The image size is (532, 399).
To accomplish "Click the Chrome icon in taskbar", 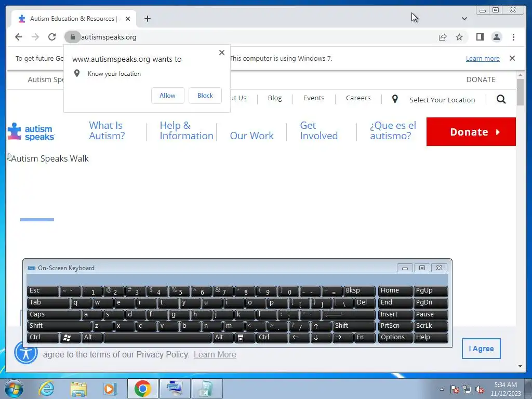I will [x=142, y=389].
